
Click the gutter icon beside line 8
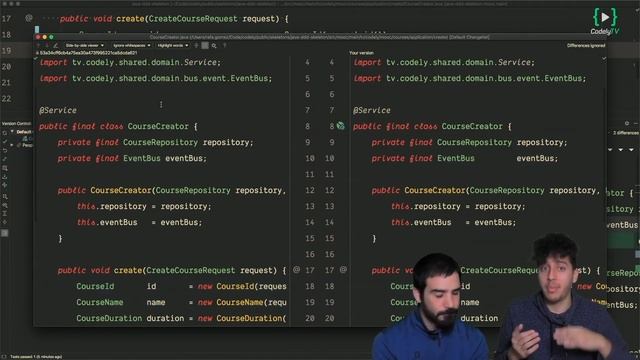340,126
